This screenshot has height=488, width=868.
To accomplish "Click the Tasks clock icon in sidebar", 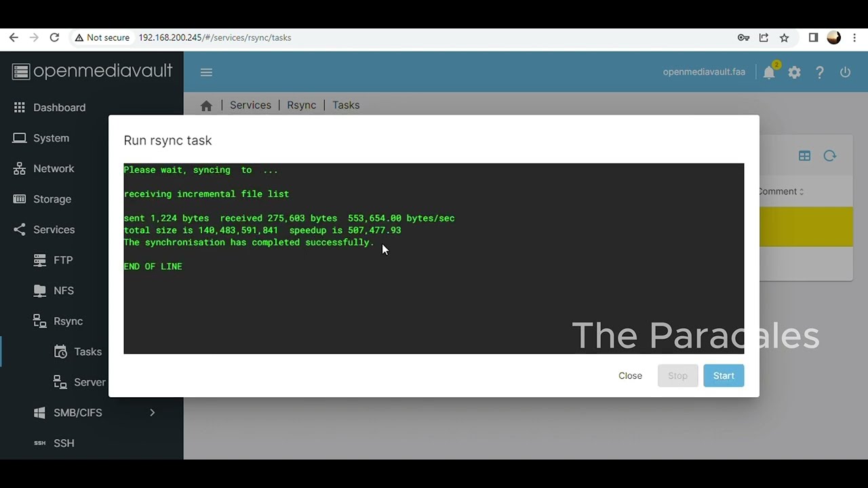I will click(x=60, y=352).
